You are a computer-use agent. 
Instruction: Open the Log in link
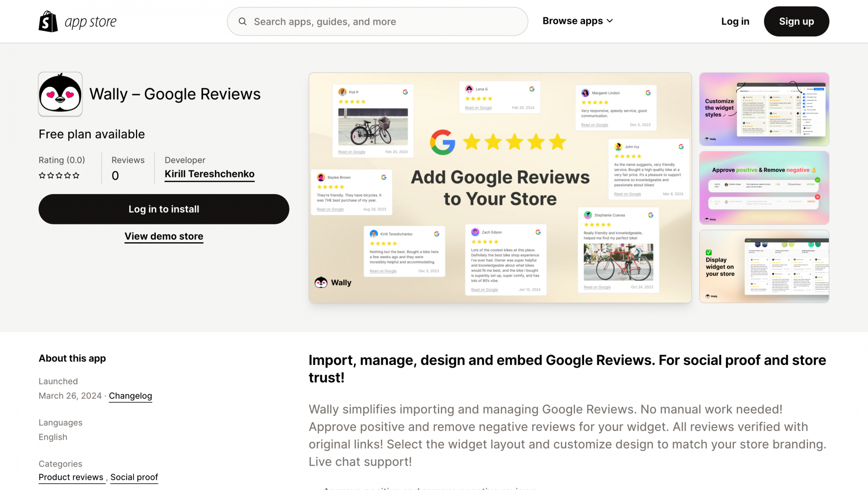pyautogui.click(x=735, y=21)
